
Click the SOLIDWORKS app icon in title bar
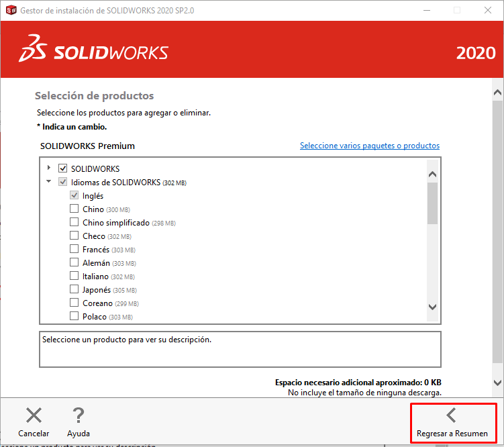pyautogui.click(x=11, y=10)
